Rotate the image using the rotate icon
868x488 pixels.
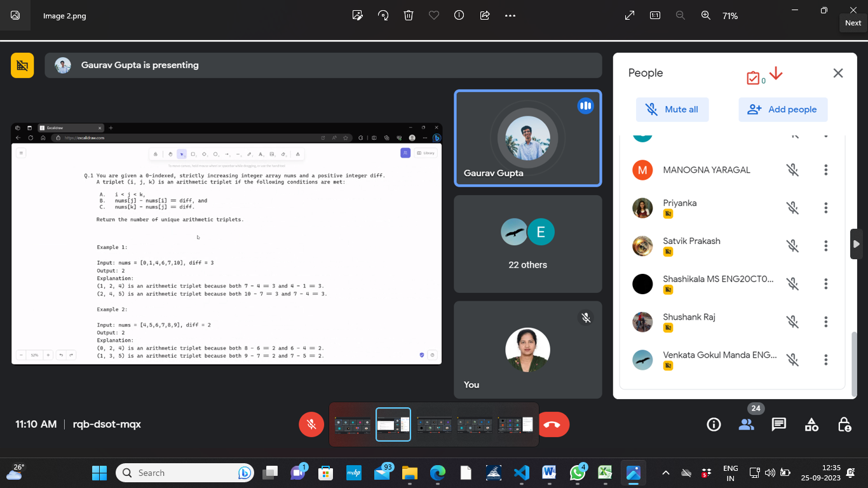(x=383, y=15)
